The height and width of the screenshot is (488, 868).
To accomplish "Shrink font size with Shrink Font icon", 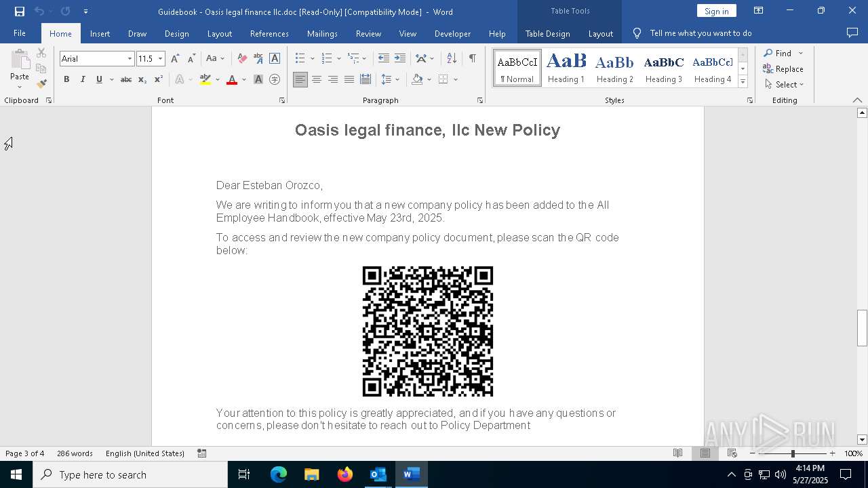I will 191,58.
